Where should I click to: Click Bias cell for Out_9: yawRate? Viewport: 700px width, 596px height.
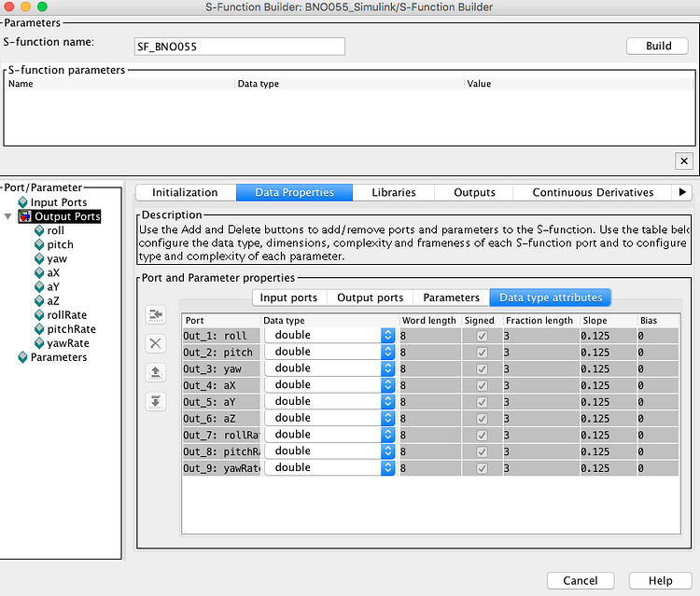pos(659,468)
